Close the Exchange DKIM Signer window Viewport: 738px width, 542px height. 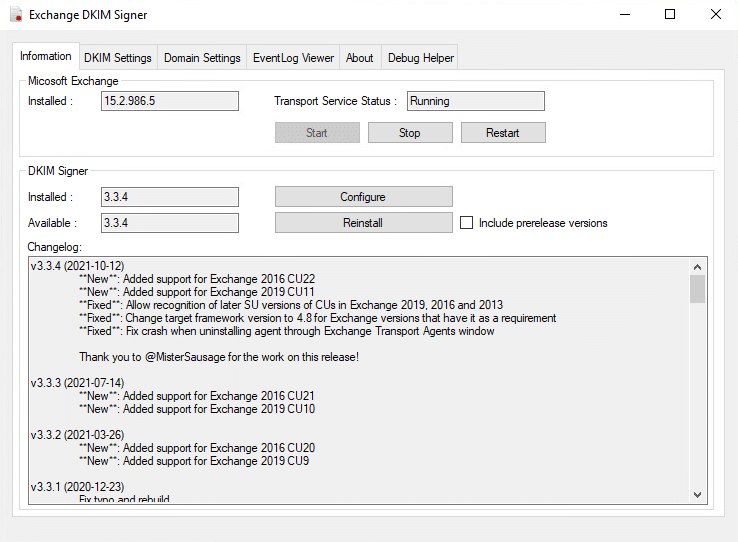(715, 15)
